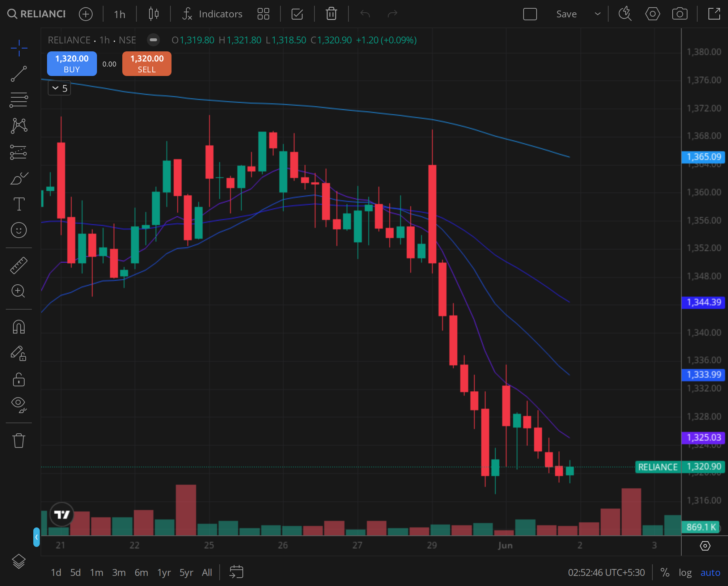Click the 1,365.09 moving average label
Image resolution: width=728 pixels, height=586 pixels.
[x=703, y=157]
